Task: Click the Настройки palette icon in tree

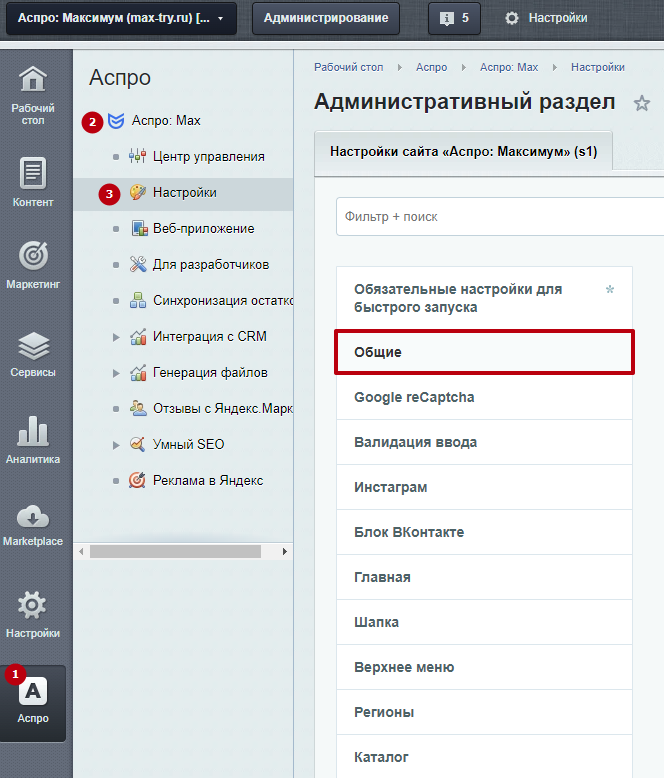Action: tap(137, 192)
